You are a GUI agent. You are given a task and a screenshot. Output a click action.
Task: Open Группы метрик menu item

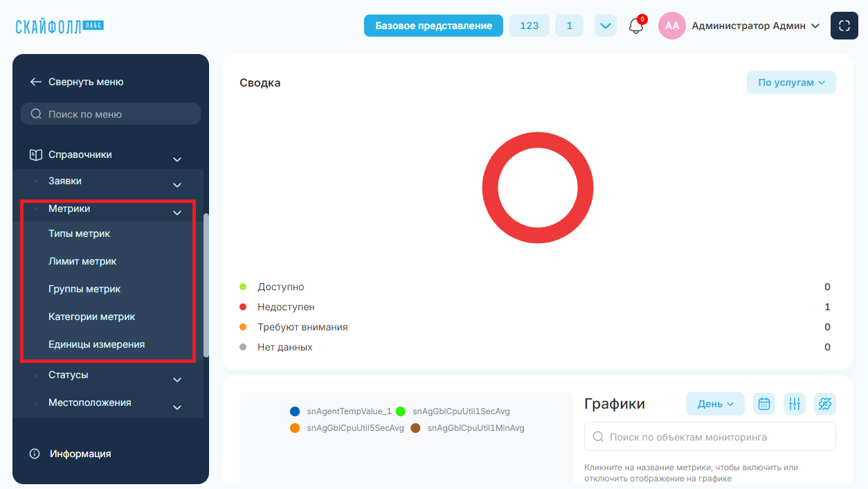click(x=84, y=289)
